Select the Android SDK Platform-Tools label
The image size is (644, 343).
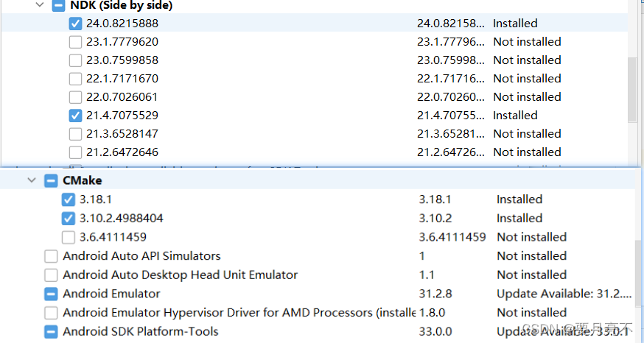tap(141, 331)
